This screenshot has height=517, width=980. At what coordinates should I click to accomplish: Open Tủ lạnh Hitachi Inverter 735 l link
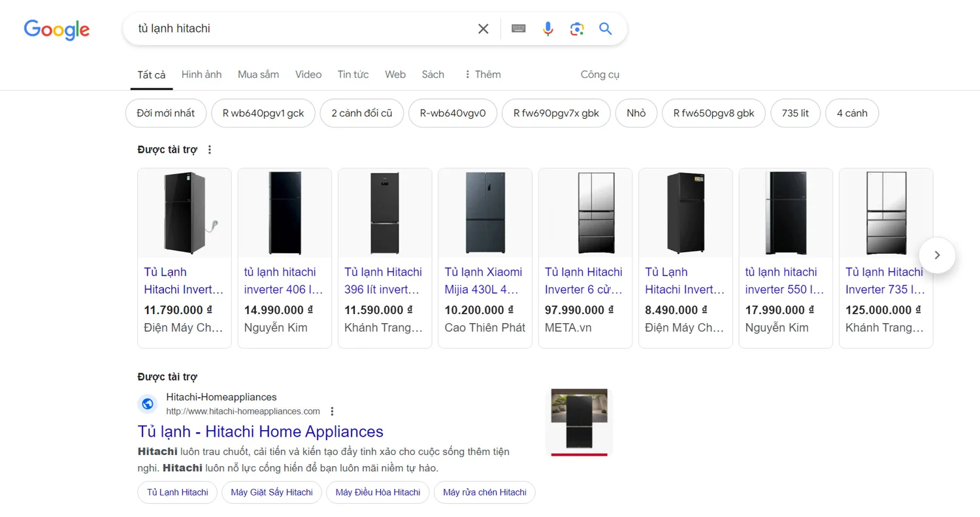pos(885,281)
